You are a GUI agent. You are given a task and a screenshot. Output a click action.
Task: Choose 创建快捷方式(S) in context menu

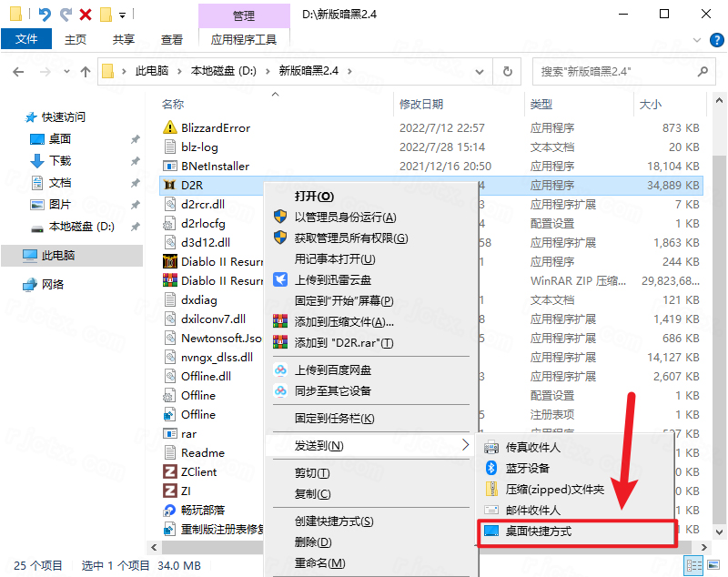[334, 521]
